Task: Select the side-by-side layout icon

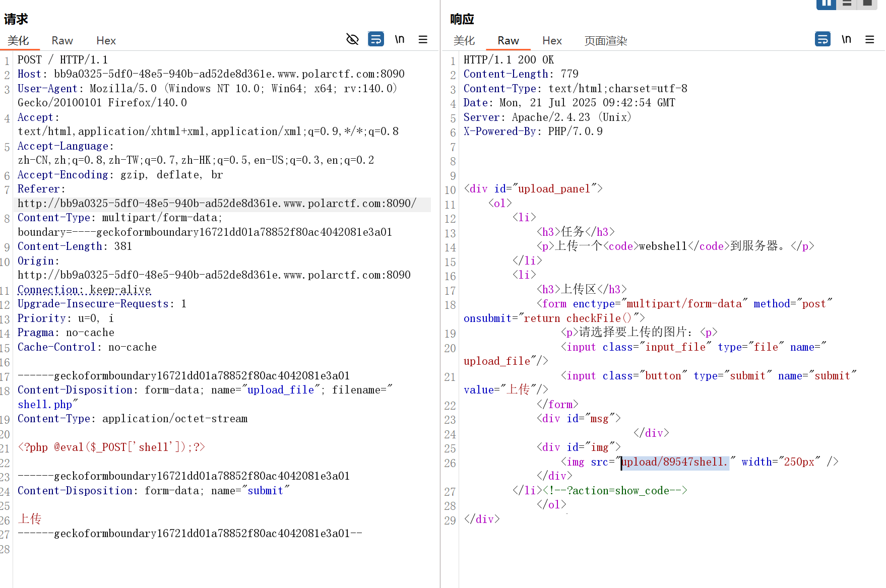Action: pyautogui.click(x=826, y=4)
